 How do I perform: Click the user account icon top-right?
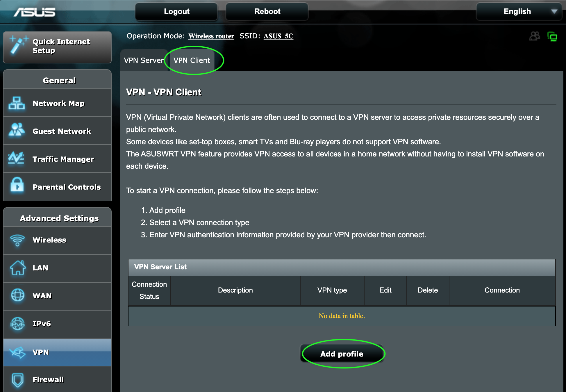coord(535,36)
